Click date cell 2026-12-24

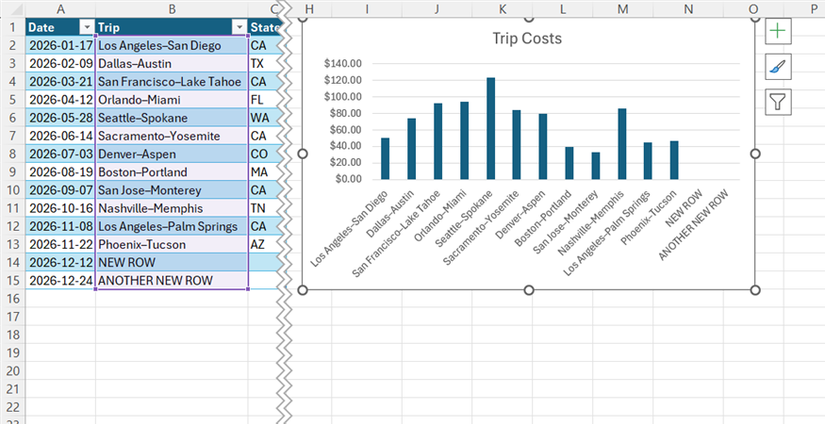pos(61,280)
